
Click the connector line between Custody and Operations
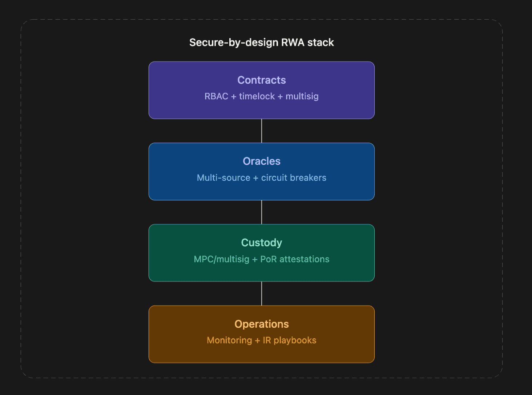click(262, 294)
